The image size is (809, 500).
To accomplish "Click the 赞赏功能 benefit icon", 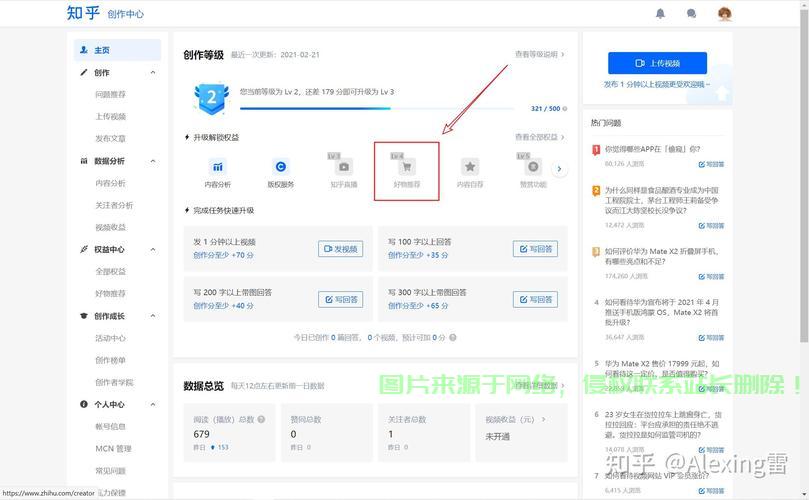I will pyautogui.click(x=533, y=167).
